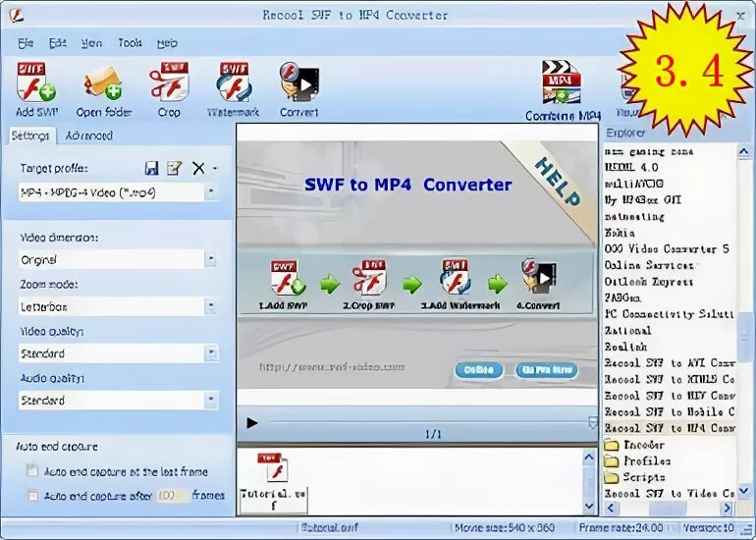The image size is (756, 540).
Task: Click the website link in the preview
Action: (x=332, y=367)
